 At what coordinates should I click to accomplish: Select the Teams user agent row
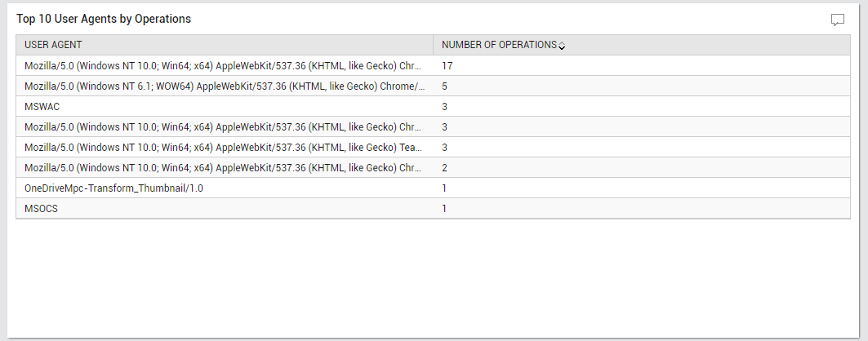click(x=433, y=147)
